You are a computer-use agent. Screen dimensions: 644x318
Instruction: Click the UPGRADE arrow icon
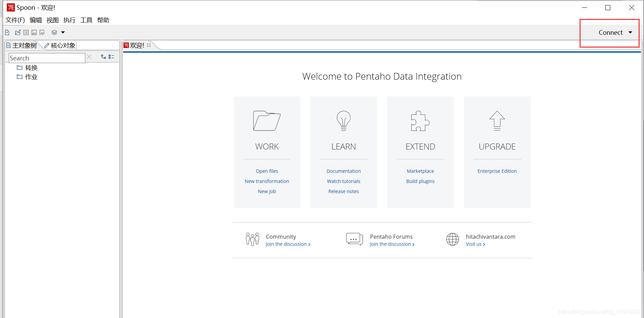[x=497, y=121]
